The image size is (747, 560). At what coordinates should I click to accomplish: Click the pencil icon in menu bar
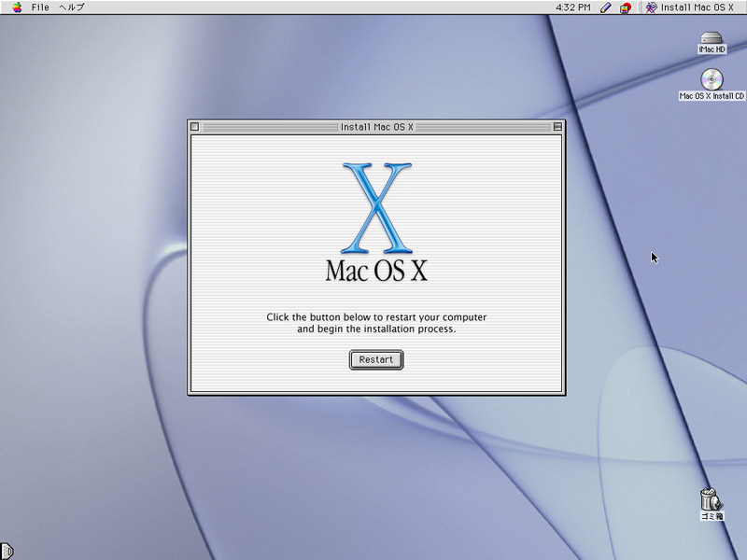[605, 7]
